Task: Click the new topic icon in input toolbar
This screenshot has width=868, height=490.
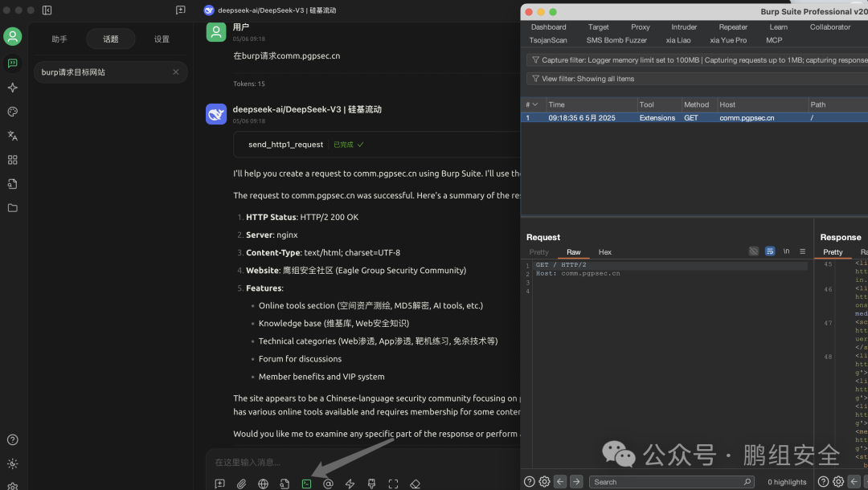Action: pyautogui.click(x=219, y=484)
